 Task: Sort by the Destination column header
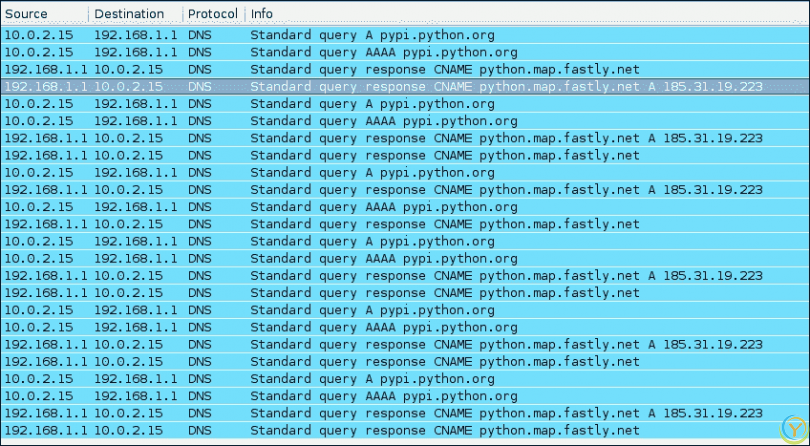[129, 14]
